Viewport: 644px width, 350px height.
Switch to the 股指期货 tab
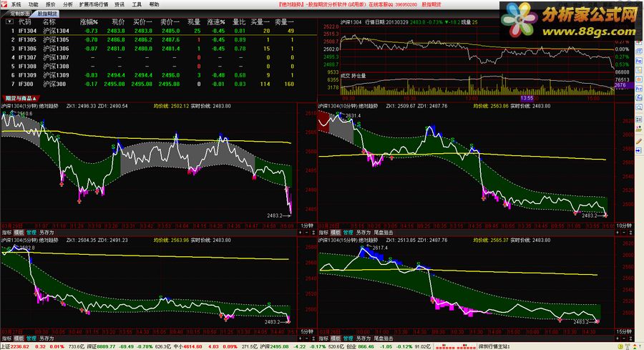pos(48,14)
